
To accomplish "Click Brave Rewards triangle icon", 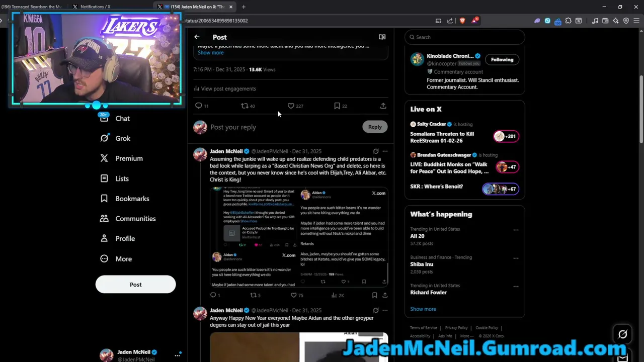I will [x=474, y=21].
